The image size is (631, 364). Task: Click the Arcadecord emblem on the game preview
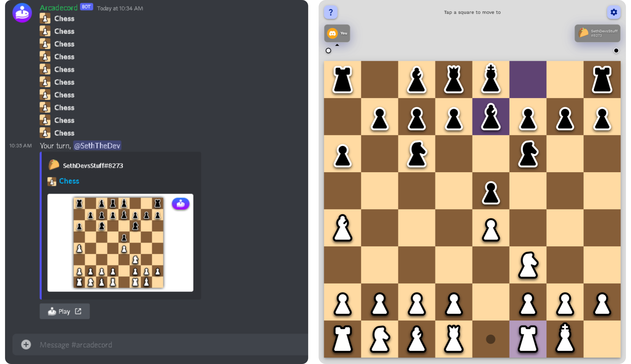tap(180, 204)
